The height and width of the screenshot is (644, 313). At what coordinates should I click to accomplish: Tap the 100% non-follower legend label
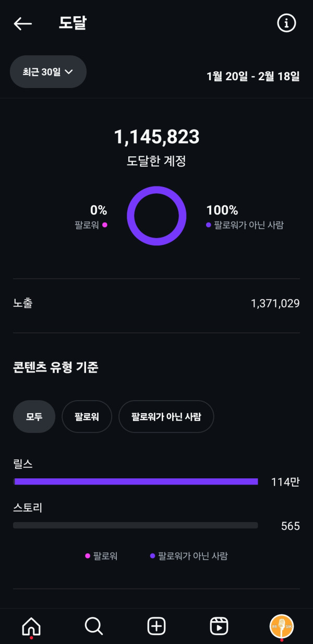[x=245, y=217]
